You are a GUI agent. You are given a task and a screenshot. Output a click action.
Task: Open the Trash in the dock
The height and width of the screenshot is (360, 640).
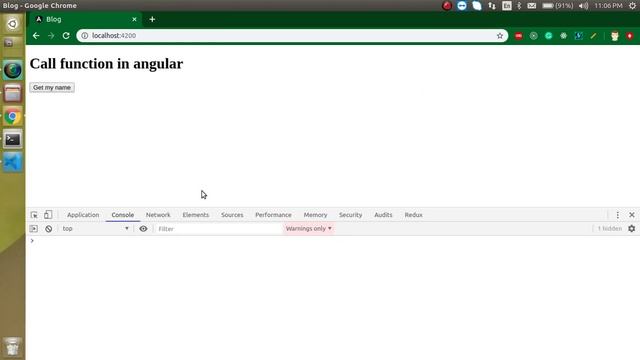[13, 347]
